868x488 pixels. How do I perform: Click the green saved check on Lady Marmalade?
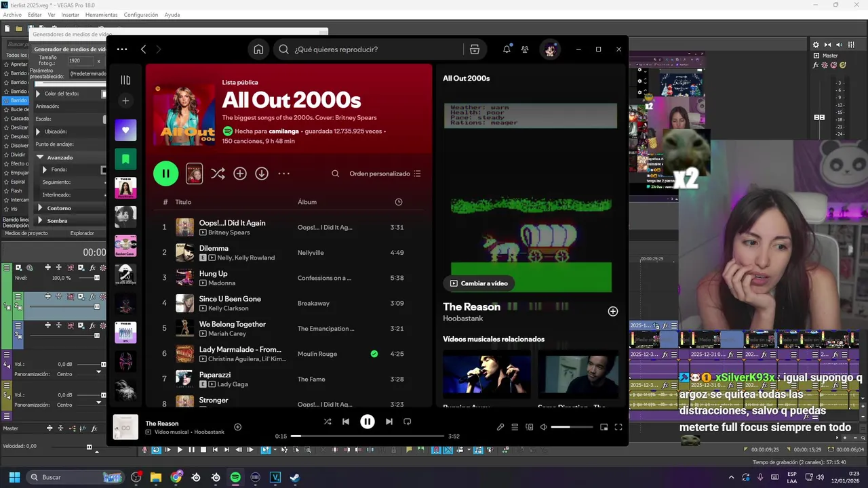click(x=374, y=354)
